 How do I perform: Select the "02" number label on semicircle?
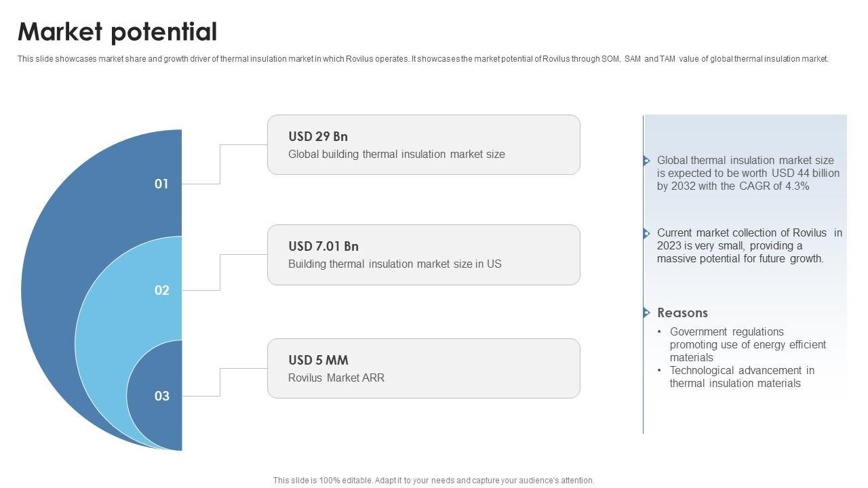[161, 291]
